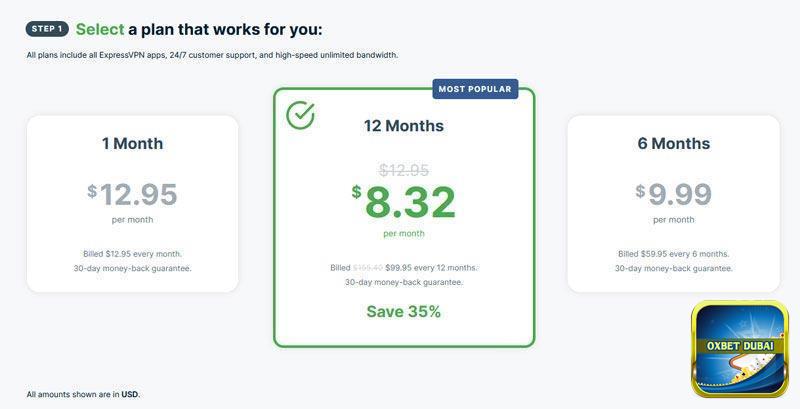The height and width of the screenshot is (409, 800).
Task: Click the green checkmark on 12 Months plan
Action: [300, 116]
